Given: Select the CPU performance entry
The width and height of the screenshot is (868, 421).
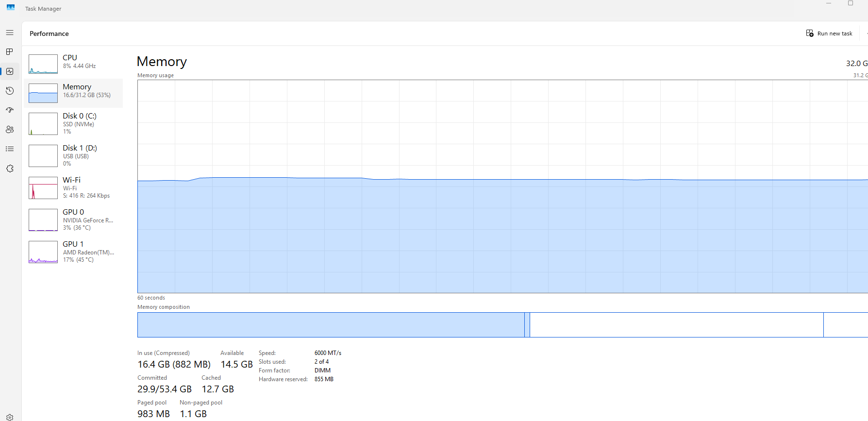Looking at the screenshot, I should pyautogui.click(x=73, y=64).
